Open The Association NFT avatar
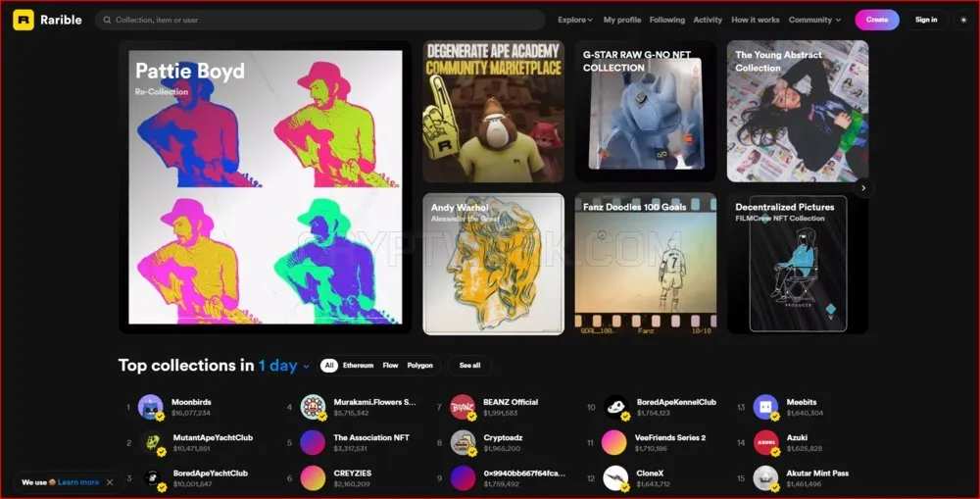The height and width of the screenshot is (499, 980). [313, 443]
